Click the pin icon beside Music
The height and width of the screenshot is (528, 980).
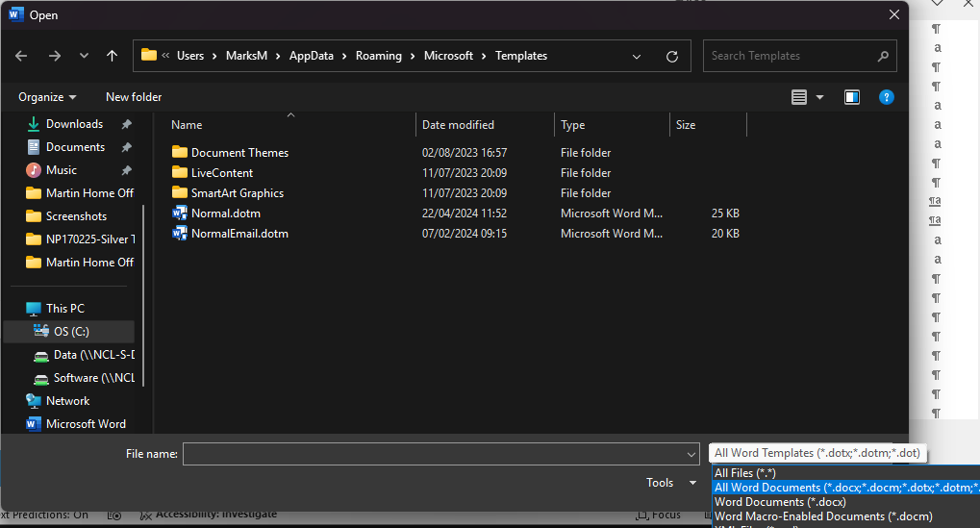[127, 170]
